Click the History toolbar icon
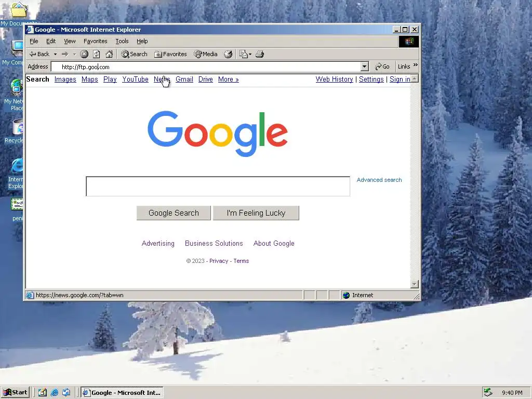Screen dimensions: 532x399 228,54
